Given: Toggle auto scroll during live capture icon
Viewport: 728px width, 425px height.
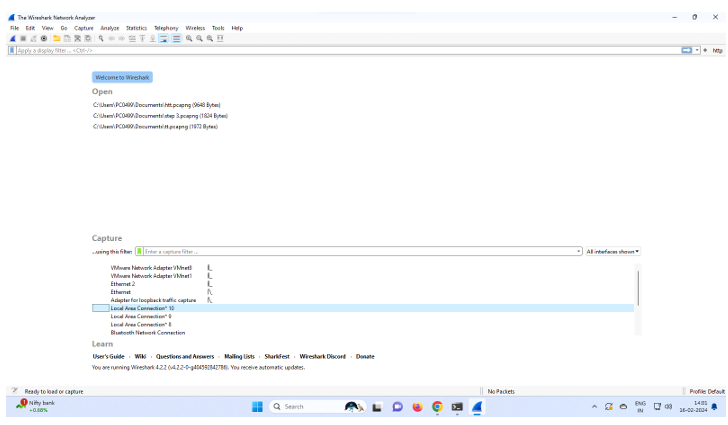Looking at the screenshot, I should pos(163,39).
